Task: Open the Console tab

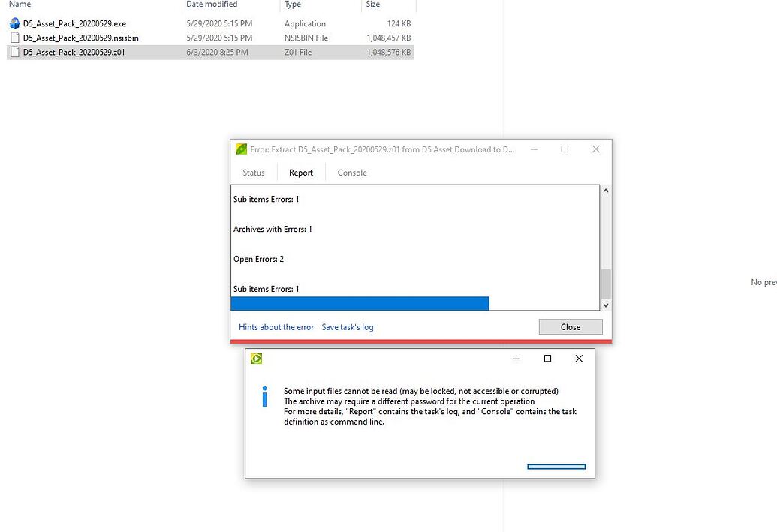Action: (x=352, y=173)
